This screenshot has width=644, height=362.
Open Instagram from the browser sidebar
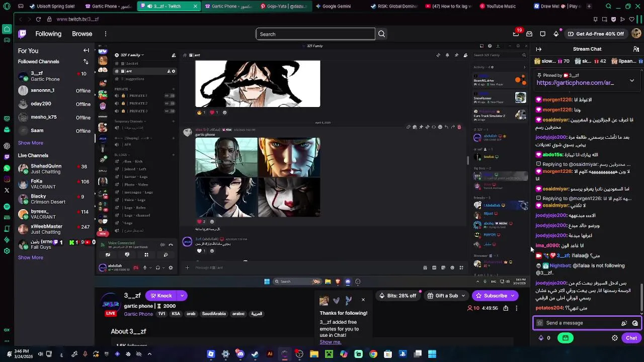(7, 179)
